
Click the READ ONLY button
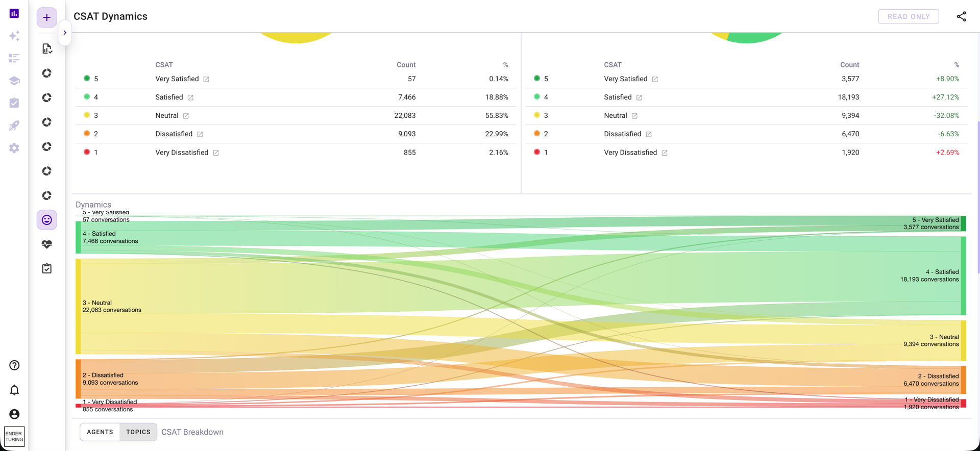click(x=908, y=16)
